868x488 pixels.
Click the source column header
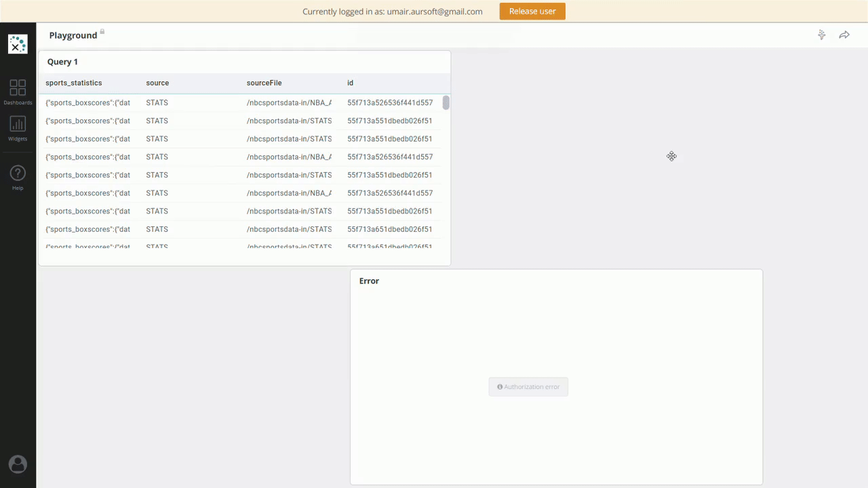tap(157, 83)
